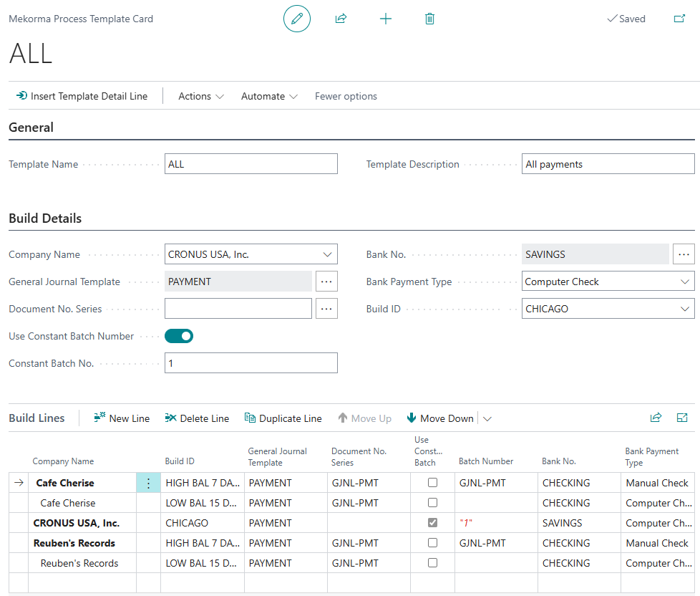This screenshot has width=700, height=596.
Task: Click the General Journal Template PAYMENT field
Action: pos(238,282)
